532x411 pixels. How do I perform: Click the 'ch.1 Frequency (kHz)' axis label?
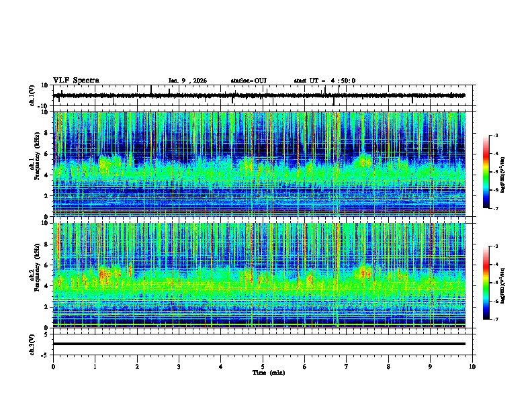click(x=35, y=156)
